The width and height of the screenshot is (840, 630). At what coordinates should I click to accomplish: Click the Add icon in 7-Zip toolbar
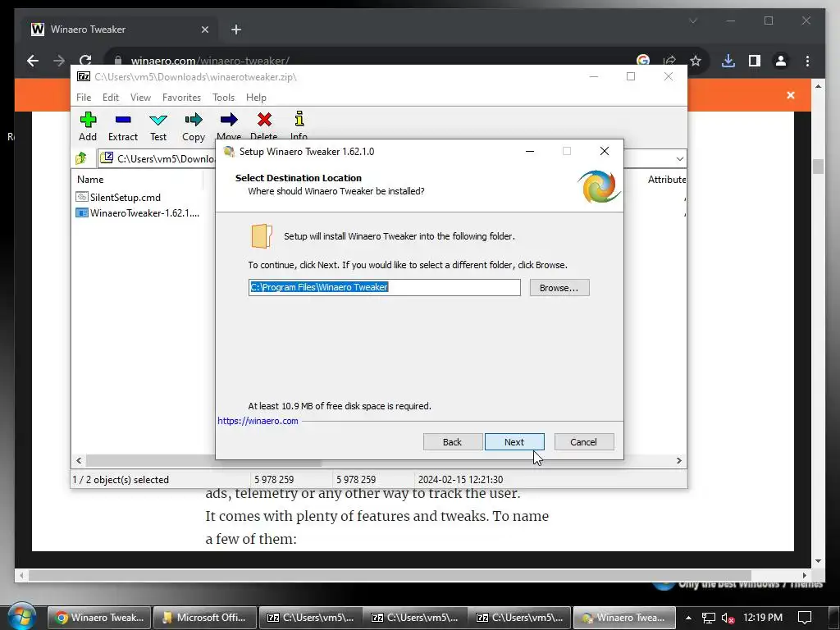88,120
